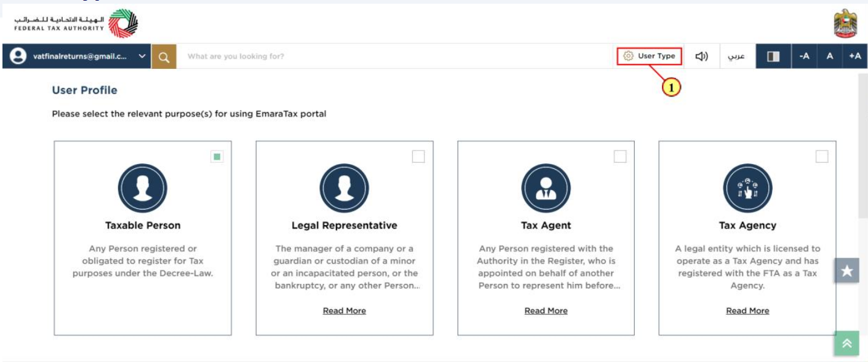The image size is (868, 362).
Task: Open Read More under Tax Agent
Action: click(x=546, y=311)
